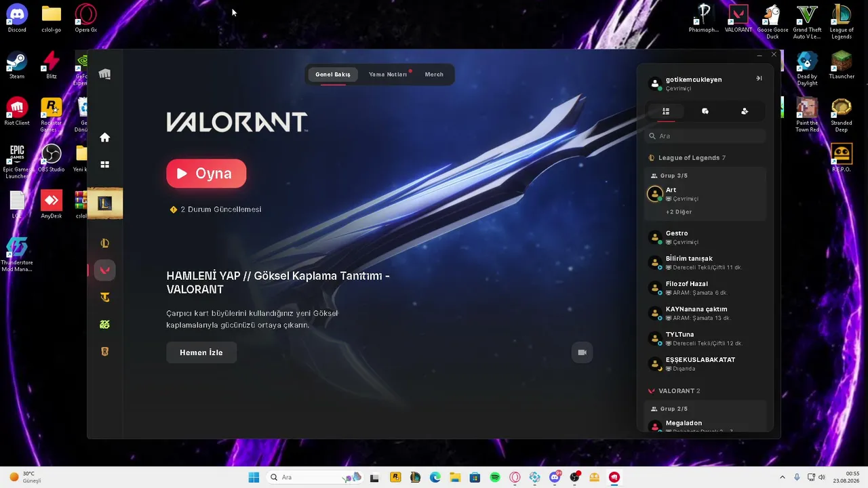Open the weather widget on taskbar
This screenshot has width=868, height=488.
tap(26, 477)
